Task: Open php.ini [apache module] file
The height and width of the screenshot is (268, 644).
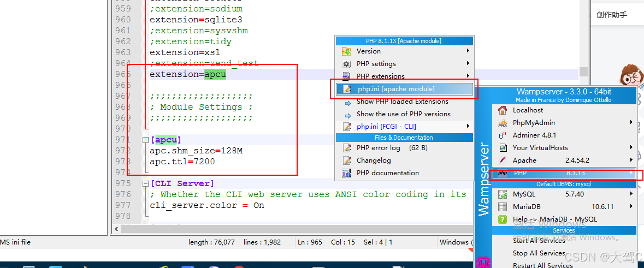Action: (404, 89)
